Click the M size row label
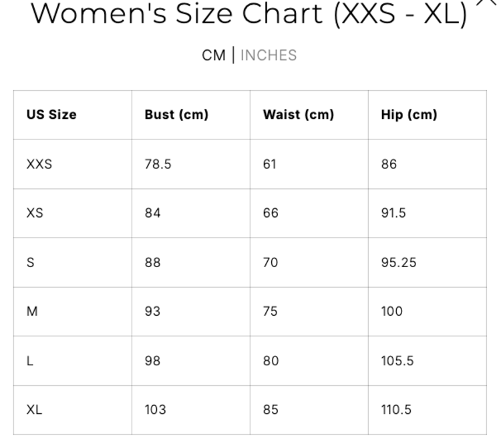The height and width of the screenshot is (448, 501). pyautogui.click(x=32, y=311)
